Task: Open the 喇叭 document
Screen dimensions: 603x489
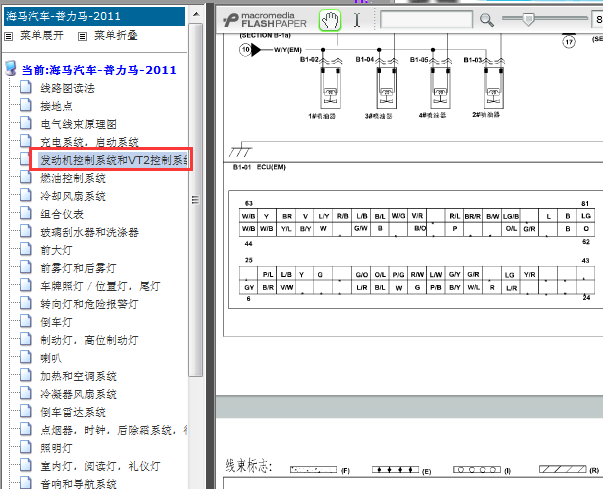Action: 51,358
